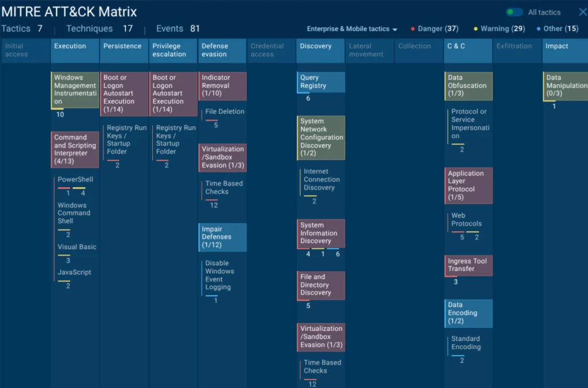Select the Persistence tactic column header
This screenshot has width=588, height=388.
(123, 51)
